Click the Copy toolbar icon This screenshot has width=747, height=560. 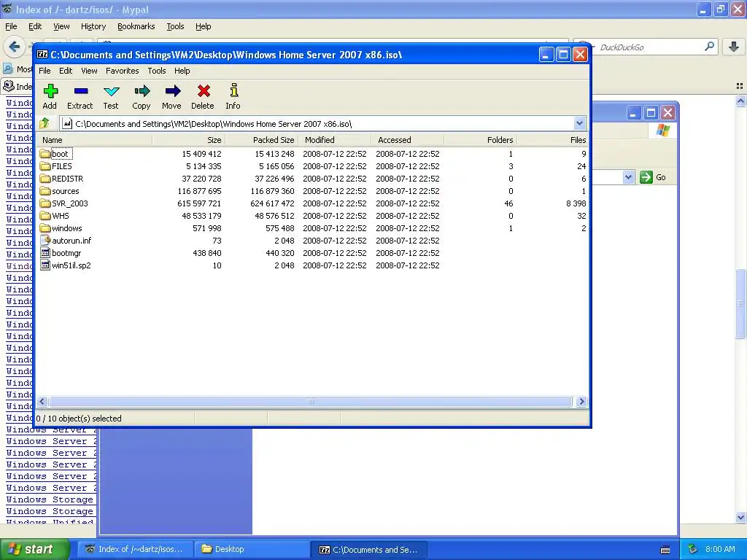[x=142, y=97]
